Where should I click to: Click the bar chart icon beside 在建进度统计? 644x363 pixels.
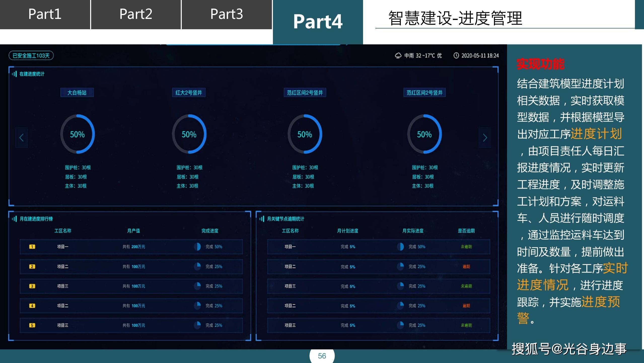click(x=14, y=74)
